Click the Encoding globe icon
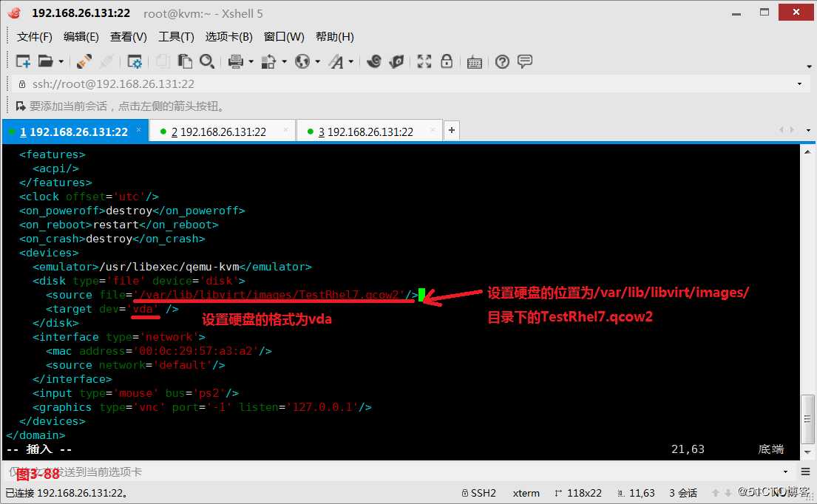Viewport: 817px width, 504px height. tap(302, 61)
